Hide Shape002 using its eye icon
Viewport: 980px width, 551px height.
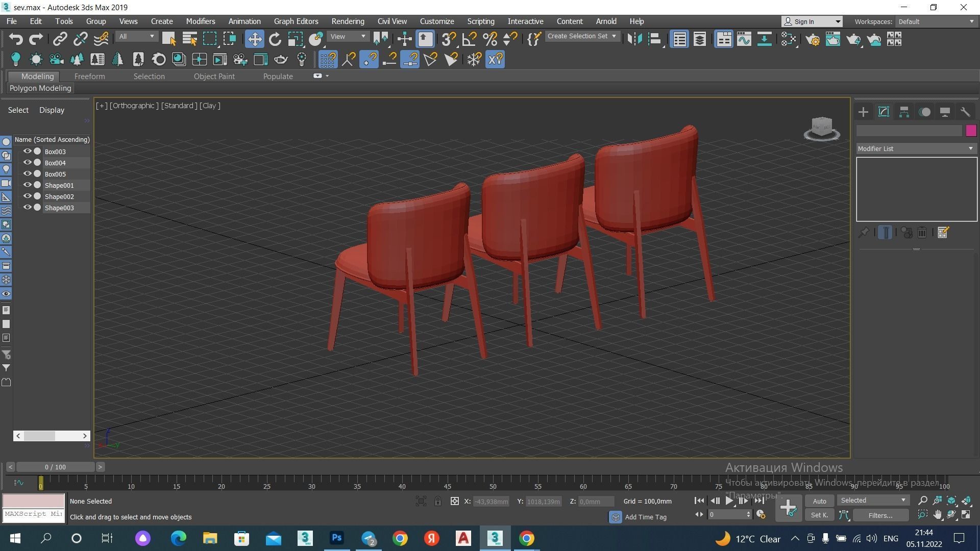(x=27, y=196)
